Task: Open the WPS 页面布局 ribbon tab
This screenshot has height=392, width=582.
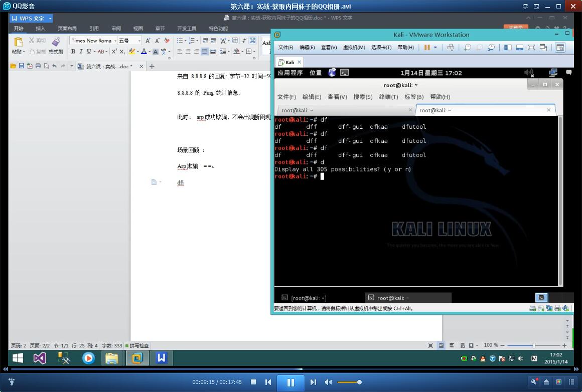Action: click(67, 29)
